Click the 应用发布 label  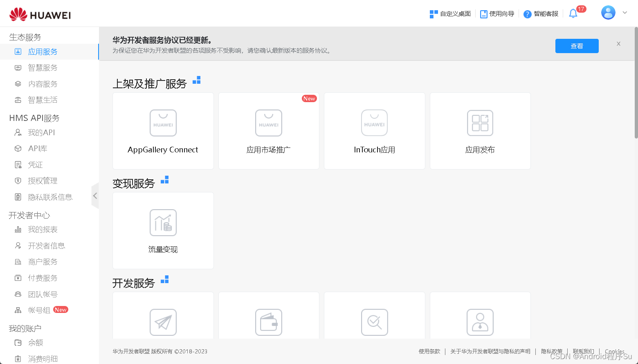[x=480, y=150]
